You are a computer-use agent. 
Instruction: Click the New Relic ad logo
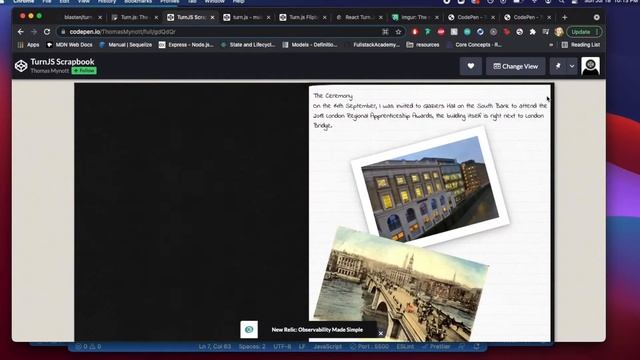coord(249,329)
